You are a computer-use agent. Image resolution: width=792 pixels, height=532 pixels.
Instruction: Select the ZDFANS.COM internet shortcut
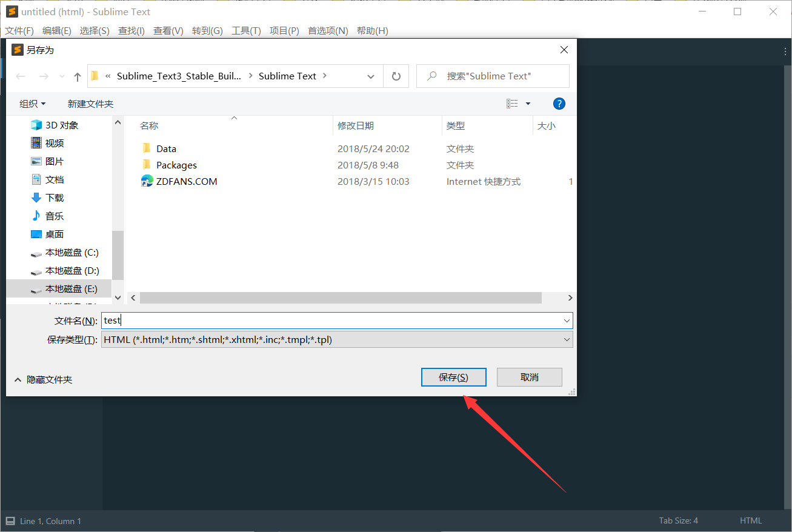186,181
